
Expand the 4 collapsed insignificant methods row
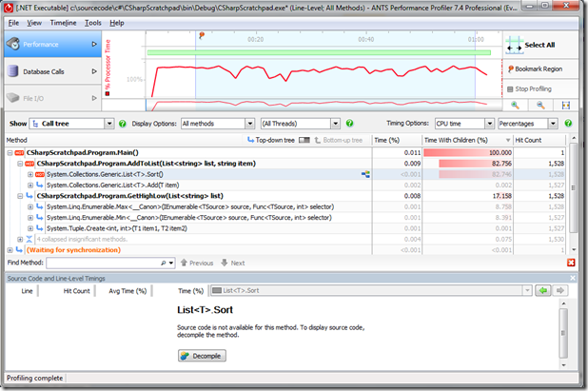[20, 239]
